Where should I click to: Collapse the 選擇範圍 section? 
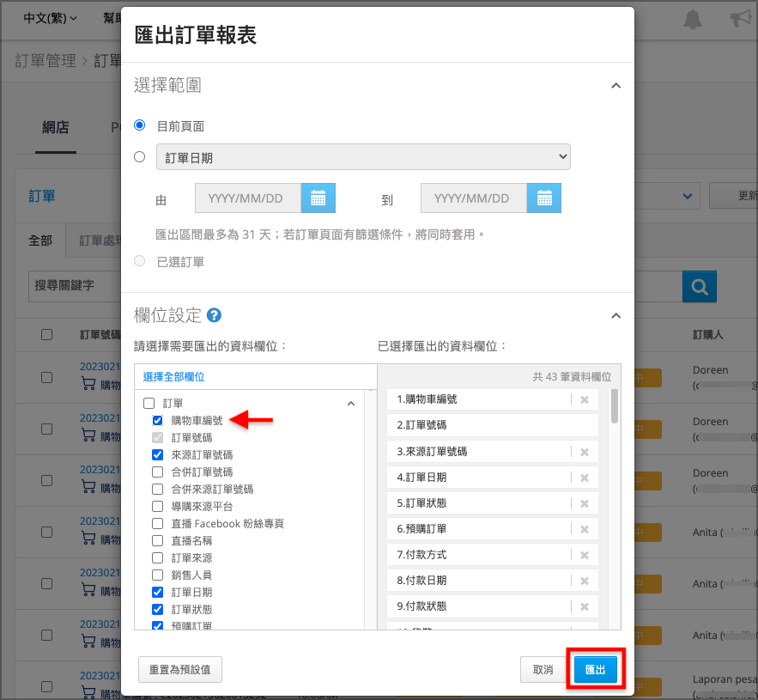point(615,86)
